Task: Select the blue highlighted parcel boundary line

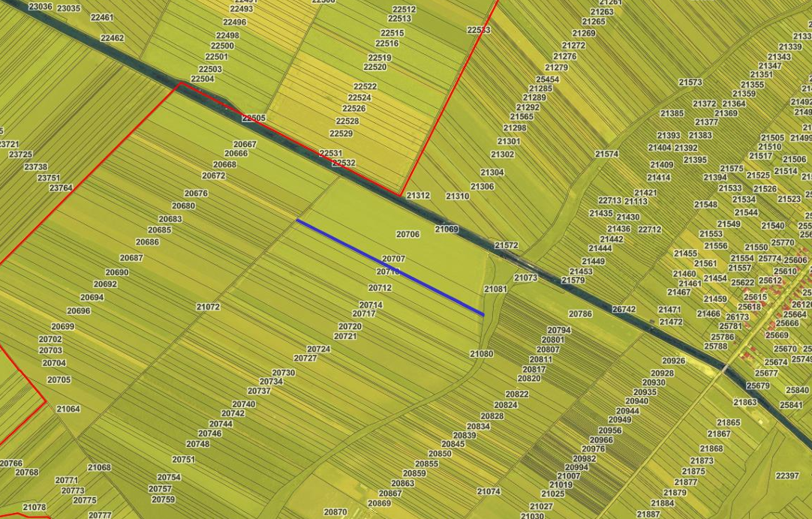Action: click(x=390, y=267)
